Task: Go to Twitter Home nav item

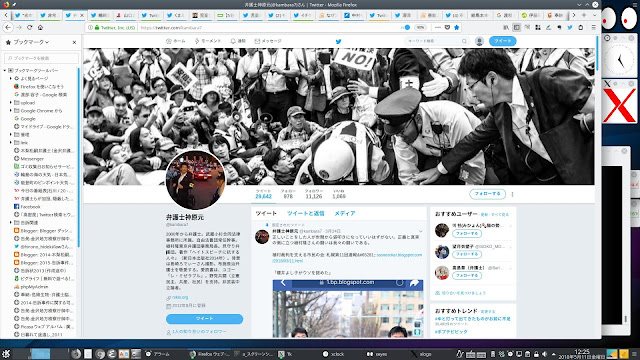Action: pos(176,41)
